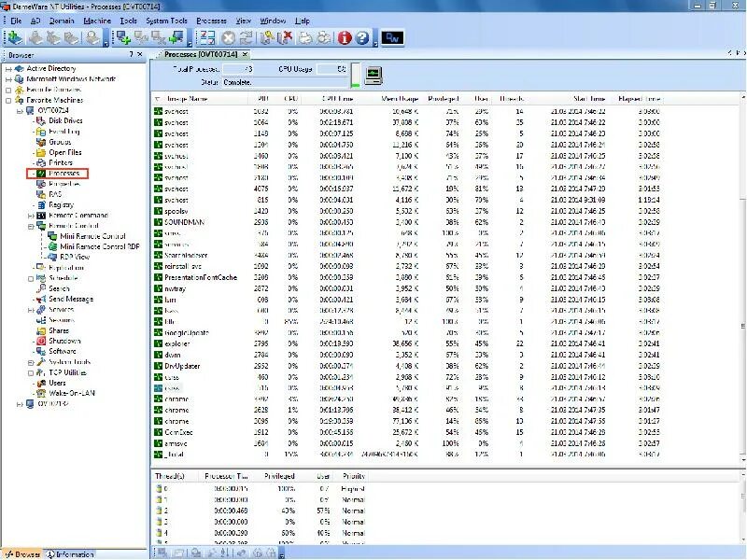This screenshot has width=747, height=560.
Task: Select the PresentationFontCache process row
Action: click(x=410, y=277)
